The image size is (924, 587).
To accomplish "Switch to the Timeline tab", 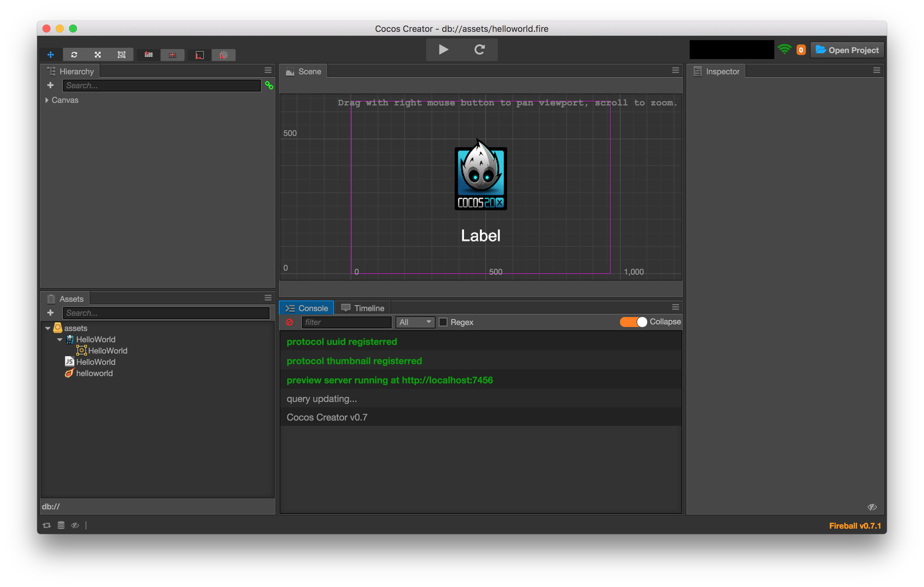I will 363,308.
